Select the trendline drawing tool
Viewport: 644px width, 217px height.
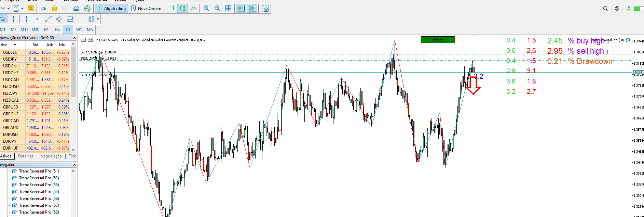click(48, 19)
